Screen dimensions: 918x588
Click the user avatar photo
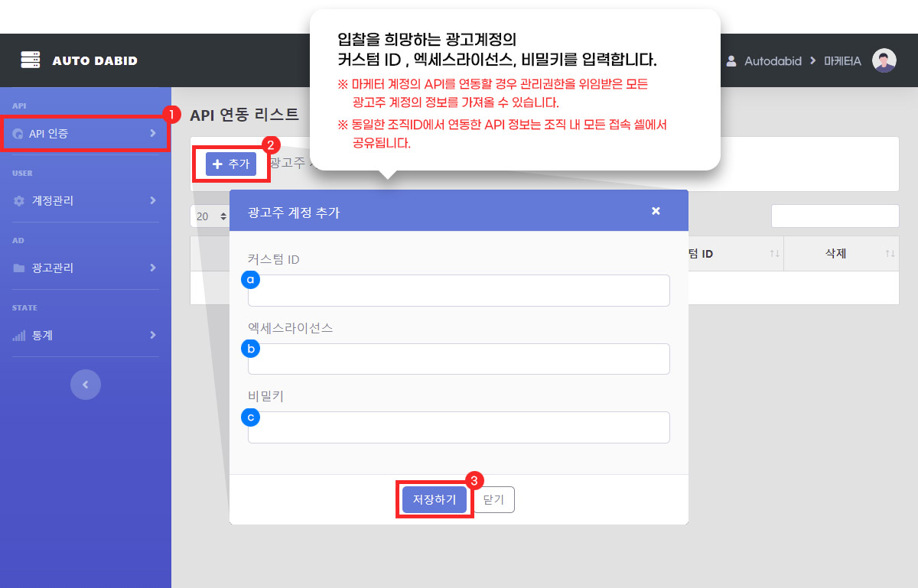click(884, 60)
